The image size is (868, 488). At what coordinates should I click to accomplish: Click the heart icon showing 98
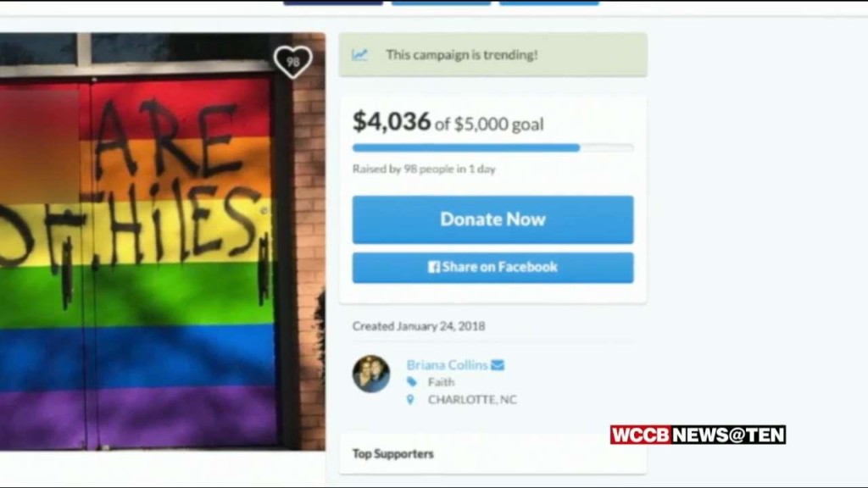[x=292, y=61]
